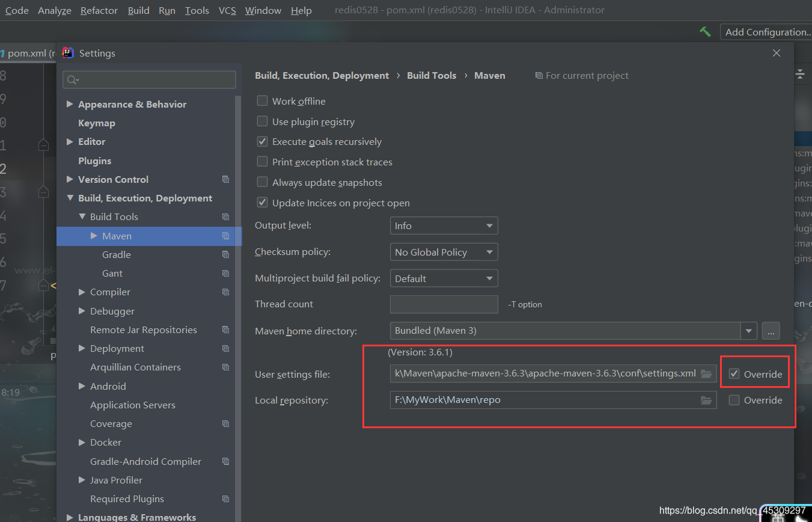The width and height of the screenshot is (812, 522).
Task: Check Override for Local repository
Action: [x=734, y=400]
